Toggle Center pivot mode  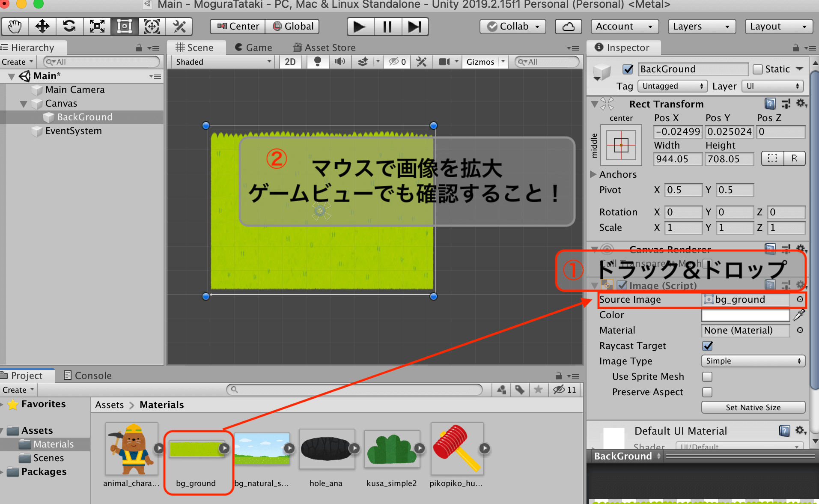click(238, 27)
